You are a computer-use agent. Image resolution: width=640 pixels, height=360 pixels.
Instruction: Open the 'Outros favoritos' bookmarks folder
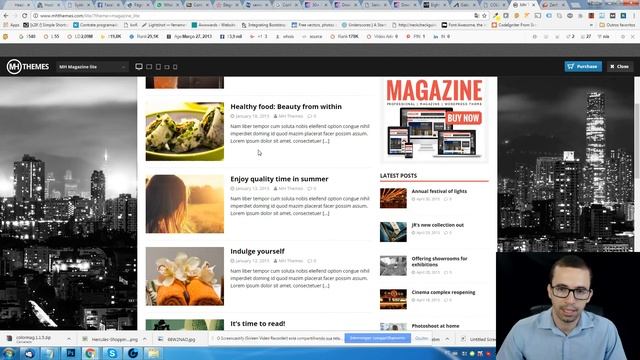point(617,25)
